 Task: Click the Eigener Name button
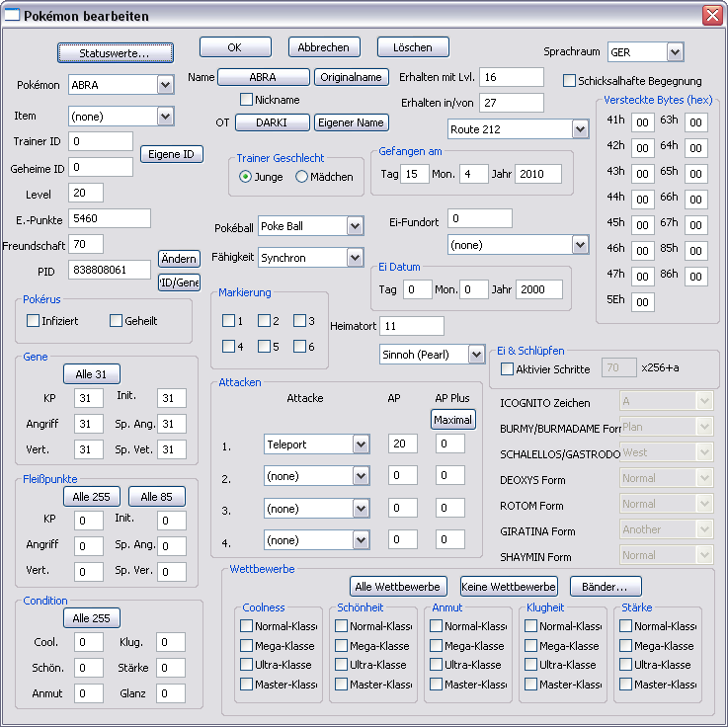point(351,122)
